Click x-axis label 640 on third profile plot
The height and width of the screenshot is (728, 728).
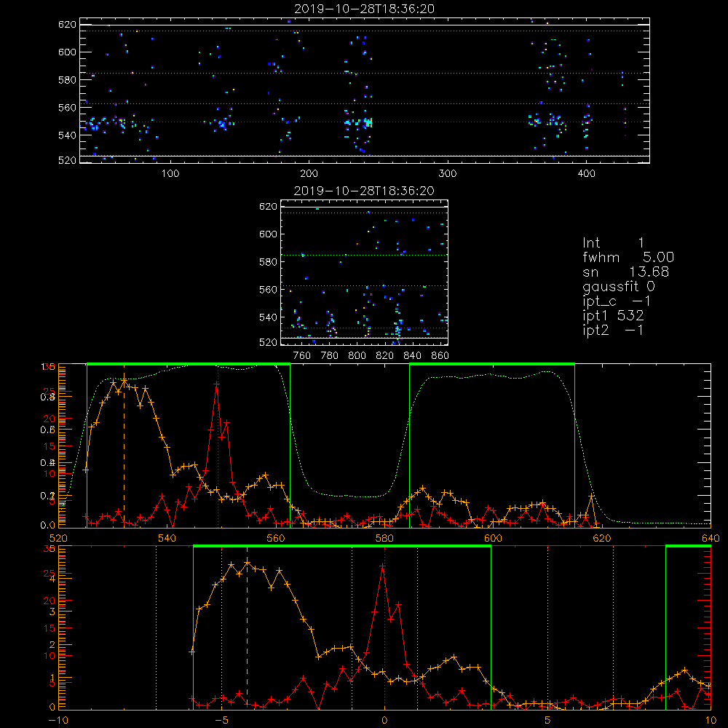tap(711, 539)
